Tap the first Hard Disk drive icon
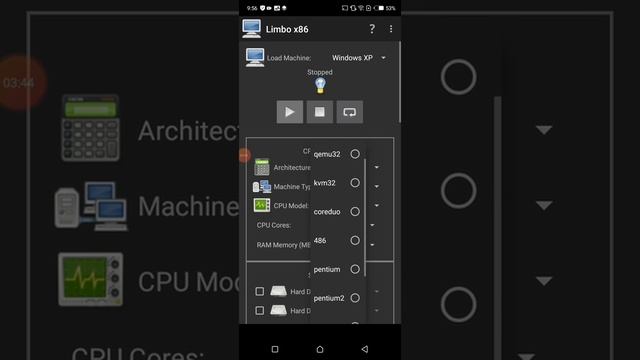640x360 pixels. click(x=279, y=291)
